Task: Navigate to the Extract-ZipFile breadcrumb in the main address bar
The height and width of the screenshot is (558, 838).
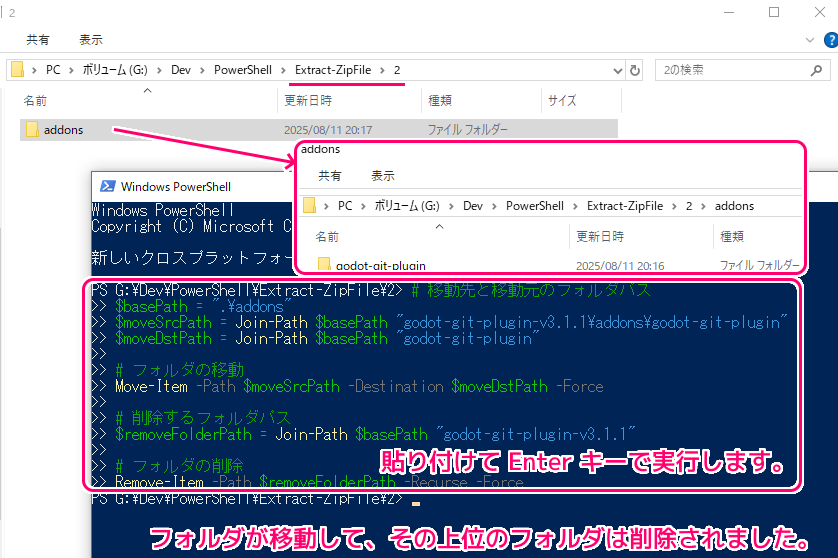Action: (x=332, y=70)
